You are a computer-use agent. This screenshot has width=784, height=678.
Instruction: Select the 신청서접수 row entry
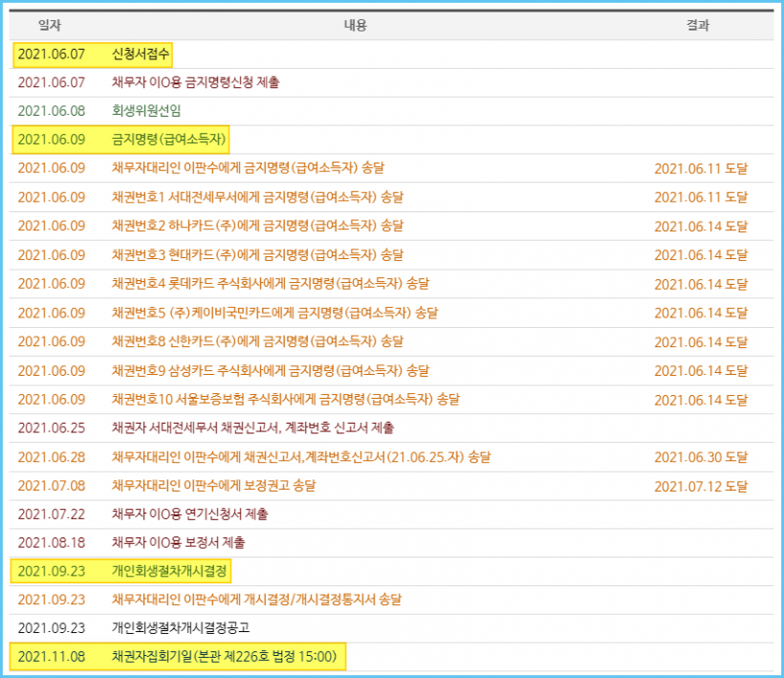point(141,54)
